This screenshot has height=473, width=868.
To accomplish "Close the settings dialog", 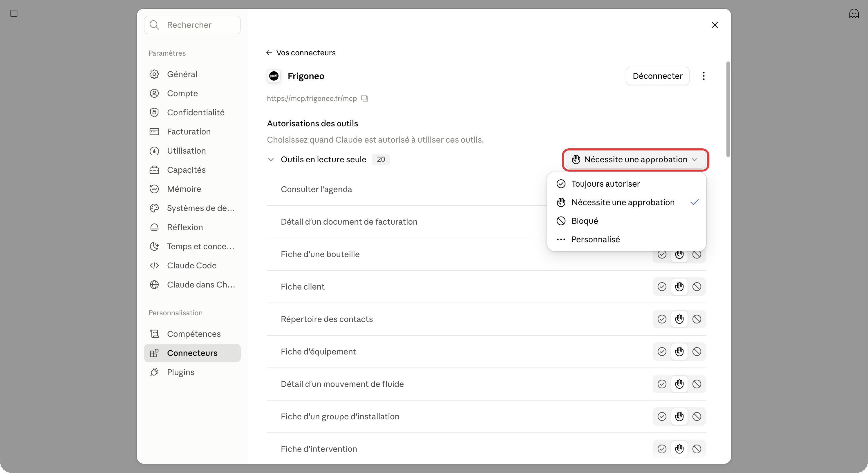I will [715, 25].
